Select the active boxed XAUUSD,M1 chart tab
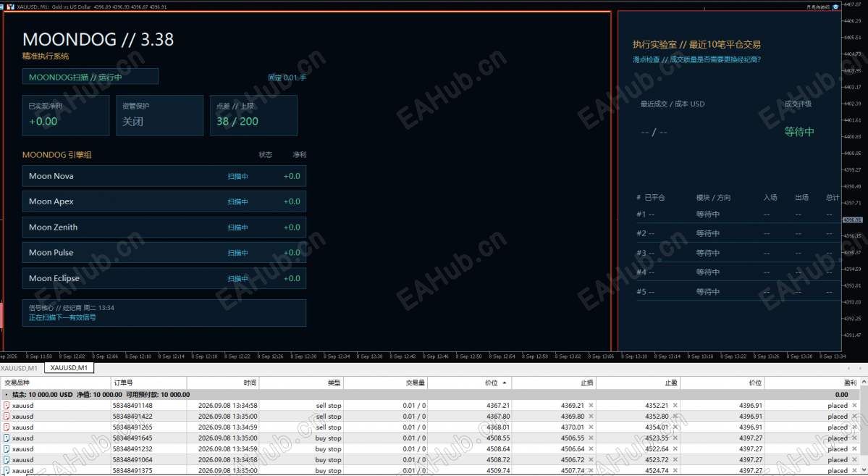The height and width of the screenshot is (476, 868). (x=69, y=368)
